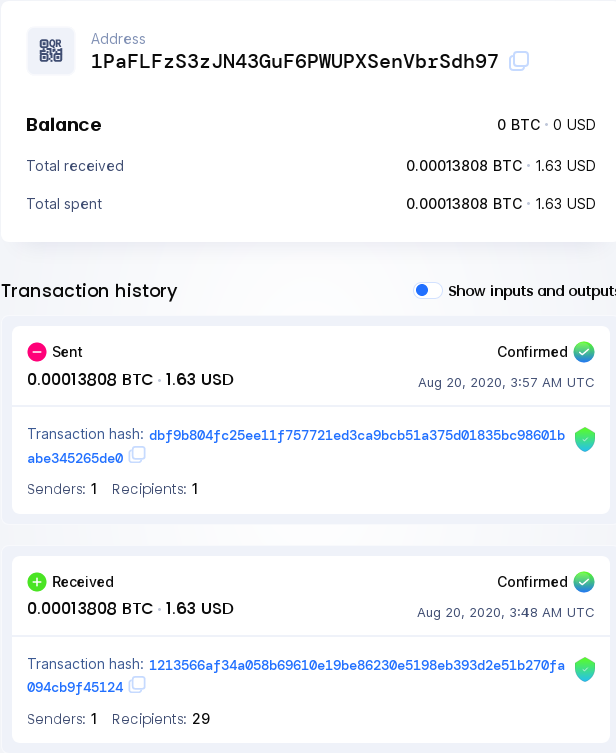Click the Transaction history heading
The image size is (616, 753).
(89, 291)
